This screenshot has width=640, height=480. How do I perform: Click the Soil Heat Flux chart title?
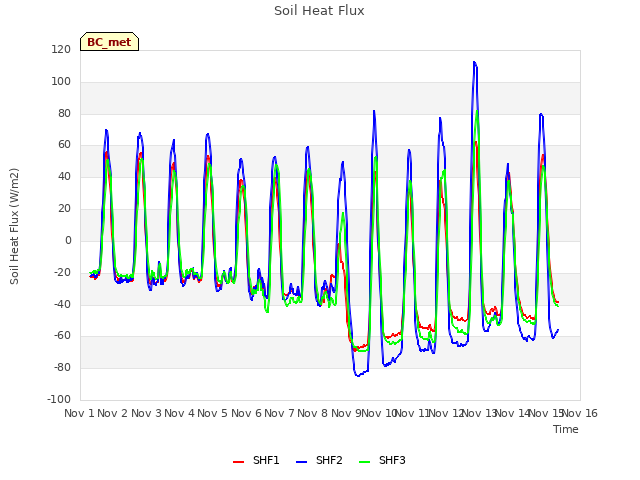319,11
